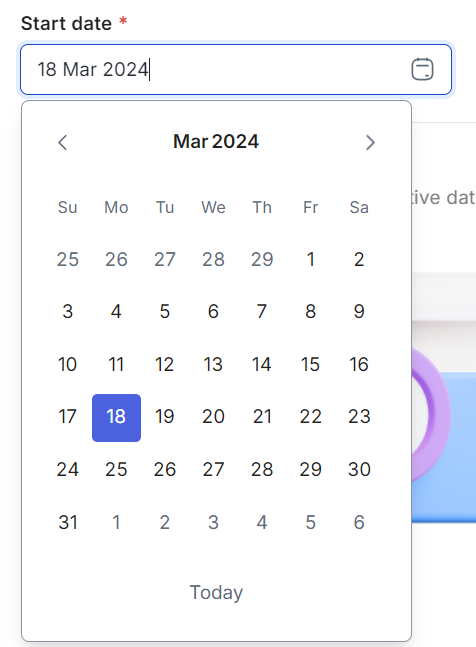Pick March 31 in the calendar
Viewport: 476px width, 647px height.
[68, 522]
